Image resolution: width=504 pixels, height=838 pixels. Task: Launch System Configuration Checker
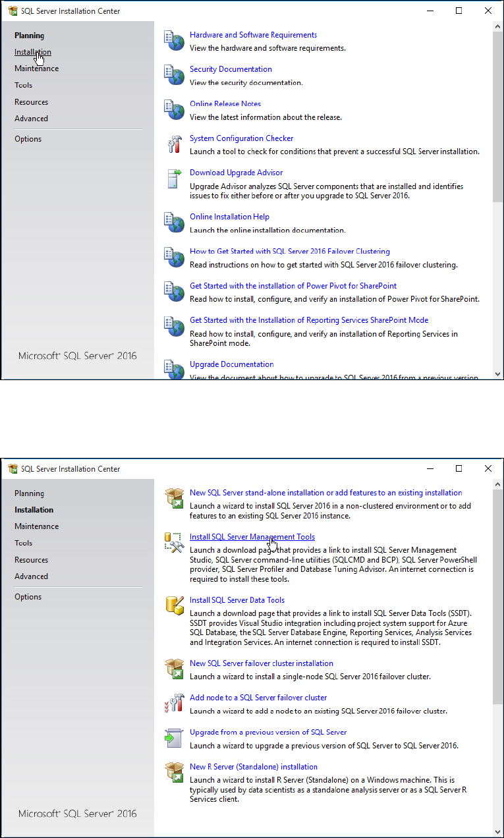click(x=241, y=138)
